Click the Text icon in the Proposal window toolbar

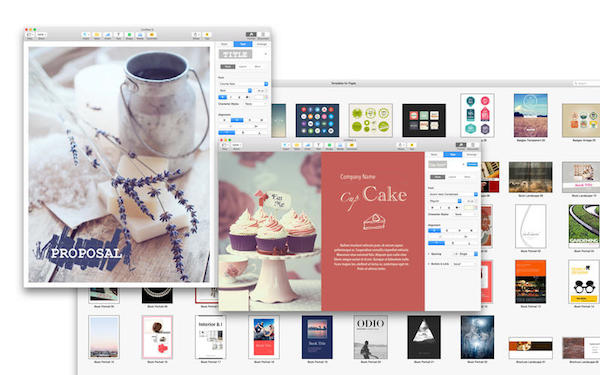[118, 35]
